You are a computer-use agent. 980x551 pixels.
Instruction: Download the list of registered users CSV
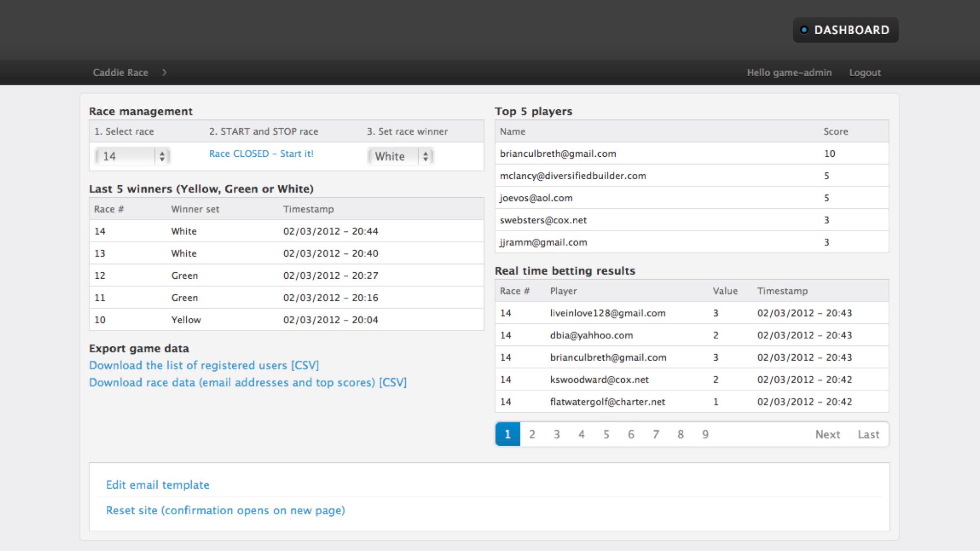coord(204,365)
